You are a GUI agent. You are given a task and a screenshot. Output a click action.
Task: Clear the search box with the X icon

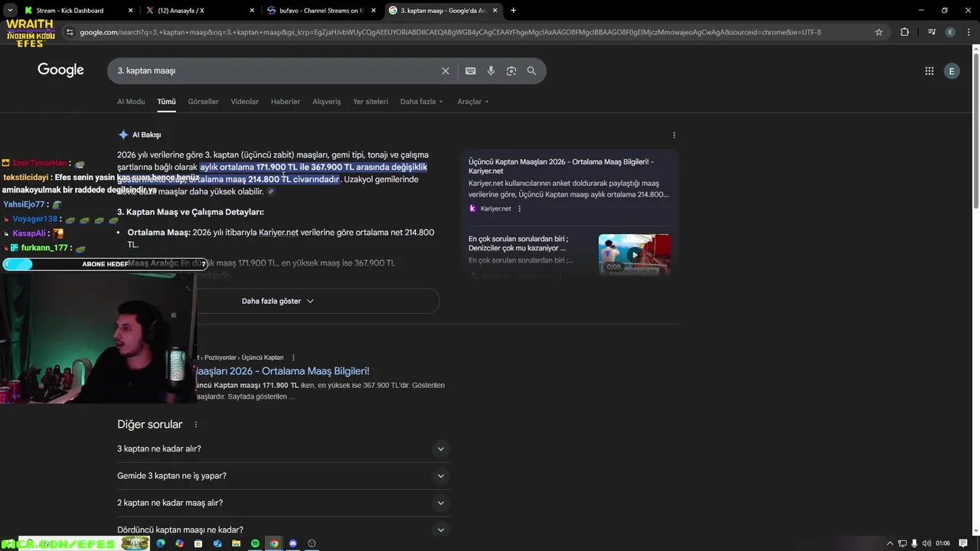[x=446, y=70]
